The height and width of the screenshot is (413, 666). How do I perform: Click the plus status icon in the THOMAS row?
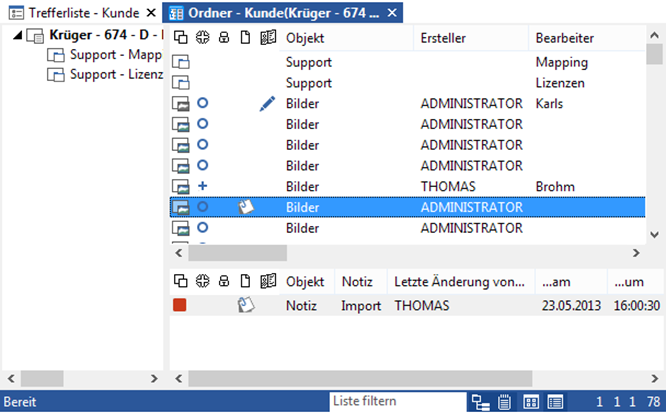pos(203,186)
